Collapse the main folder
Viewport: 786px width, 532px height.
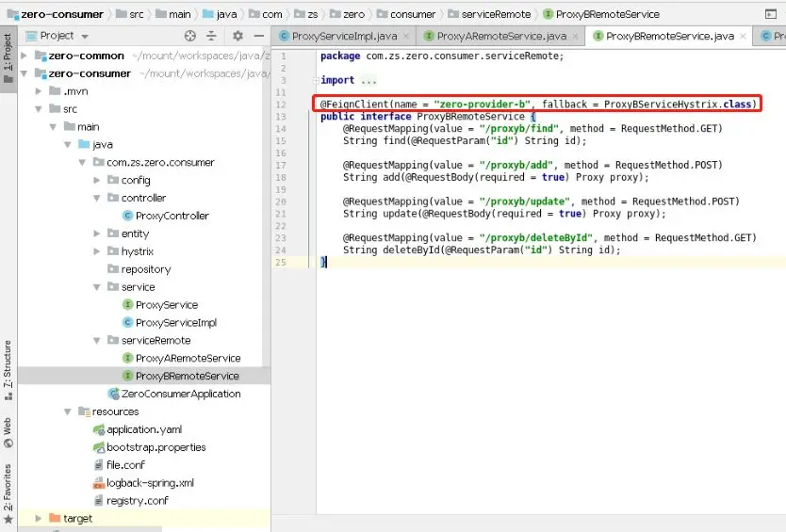coord(53,127)
